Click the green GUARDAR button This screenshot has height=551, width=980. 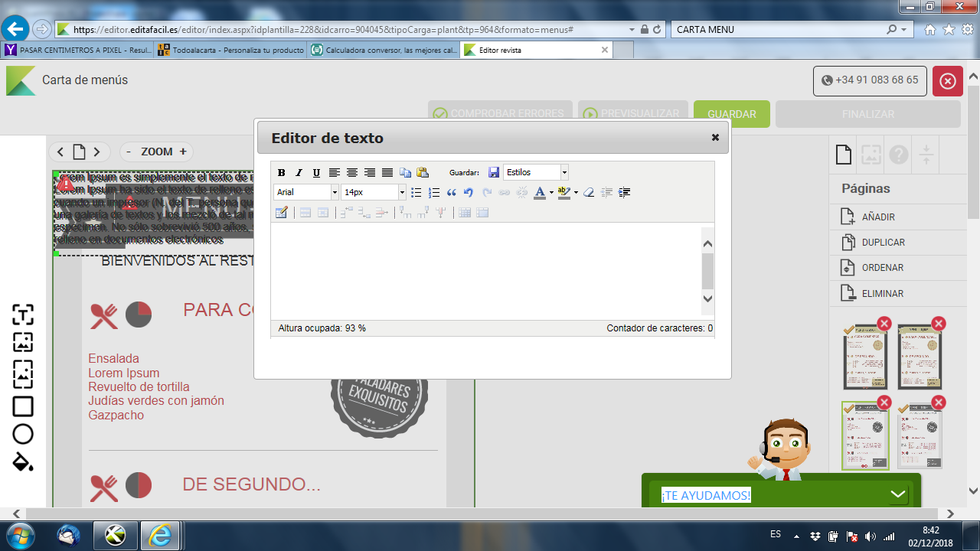pyautogui.click(x=731, y=114)
